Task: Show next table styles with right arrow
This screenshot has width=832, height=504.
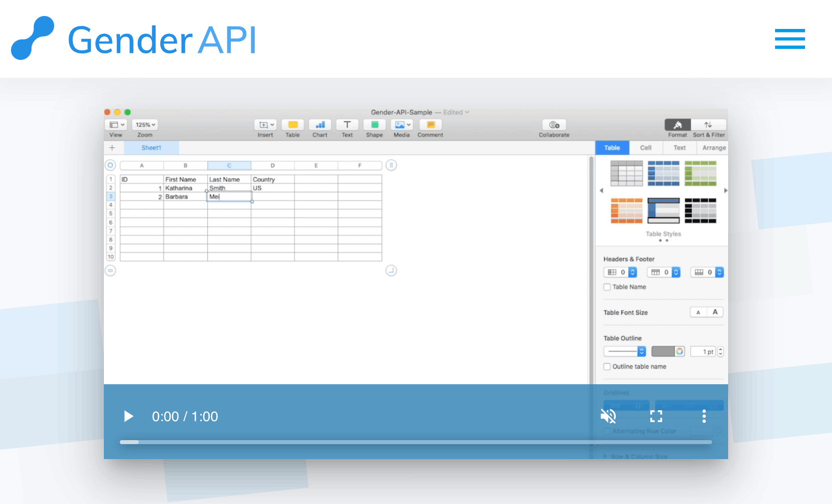Action: [726, 191]
